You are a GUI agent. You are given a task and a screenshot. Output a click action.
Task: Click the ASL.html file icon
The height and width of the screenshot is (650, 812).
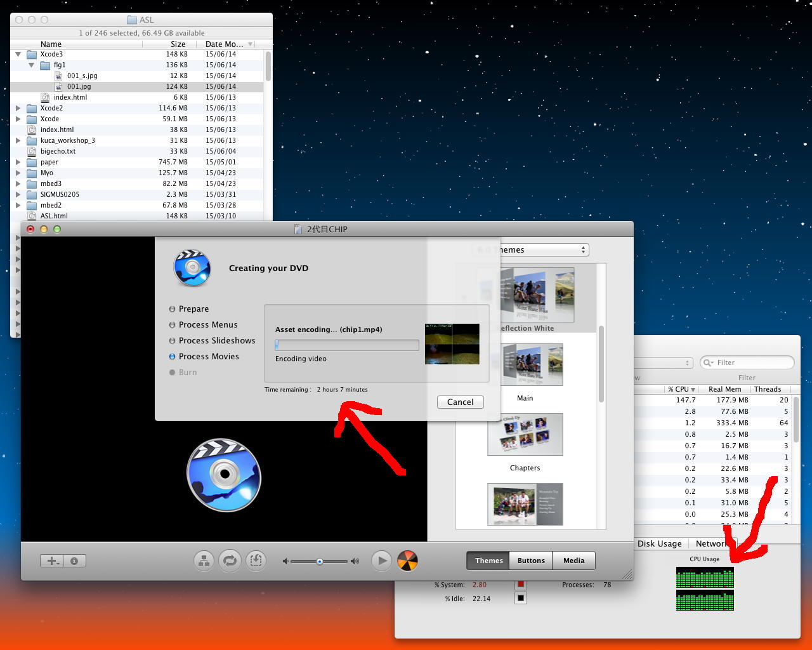tap(32, 216)
